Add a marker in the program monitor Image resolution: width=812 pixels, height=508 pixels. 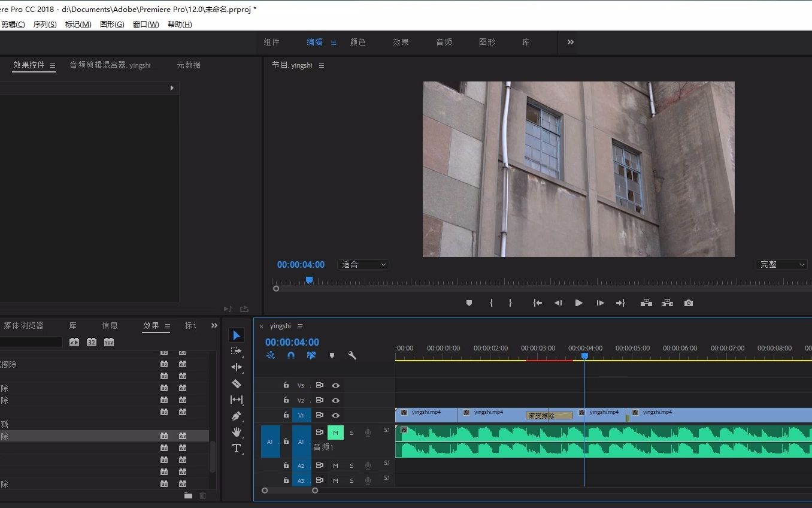(469, 303)
